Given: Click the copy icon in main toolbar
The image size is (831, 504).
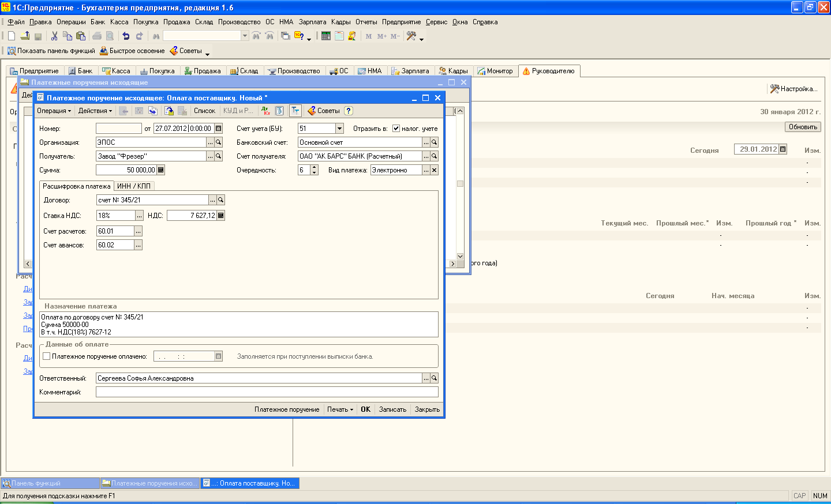Looking at the screenshot, I should 68,36.
